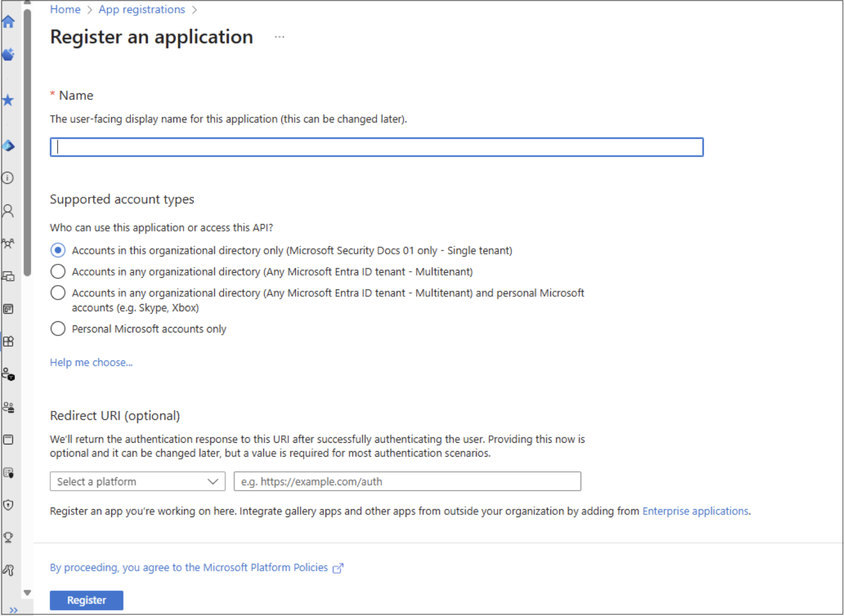
Task: Click the Register button
Action: coord(86,600)
